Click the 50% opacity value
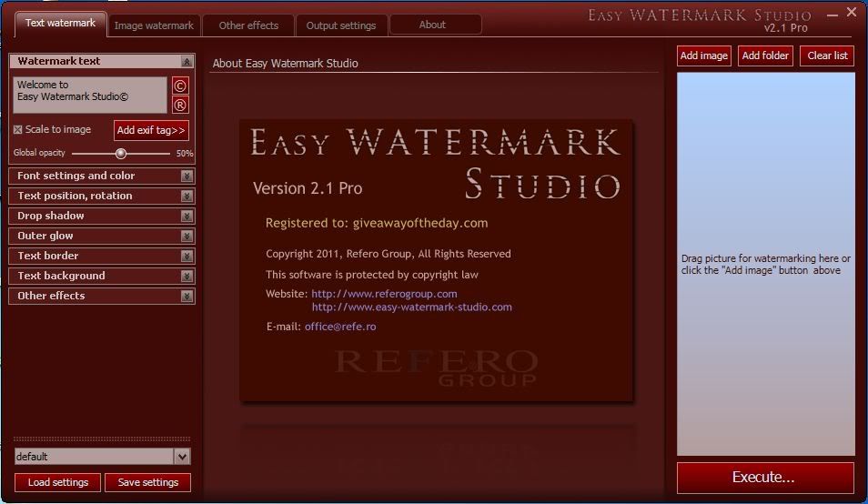This screenshot has width=868, height=504. [x=185, y=153]
